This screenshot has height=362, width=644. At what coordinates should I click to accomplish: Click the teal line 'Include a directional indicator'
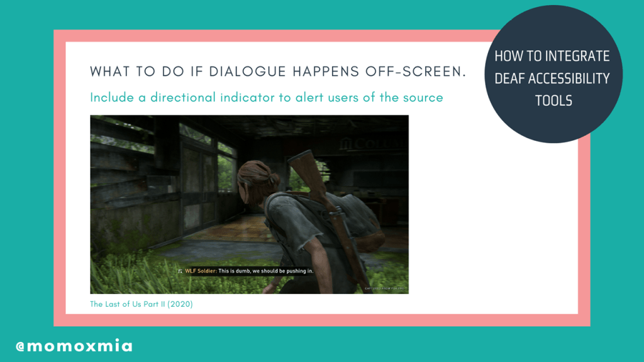(266, 97)
